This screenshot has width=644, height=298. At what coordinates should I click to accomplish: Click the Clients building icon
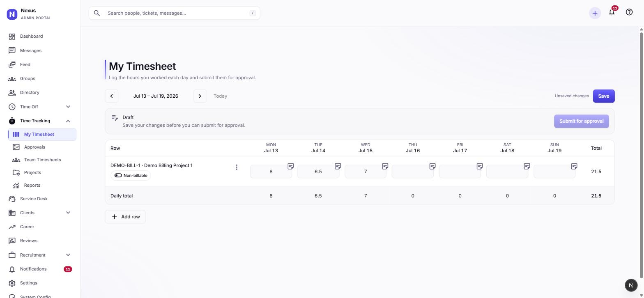12,213
